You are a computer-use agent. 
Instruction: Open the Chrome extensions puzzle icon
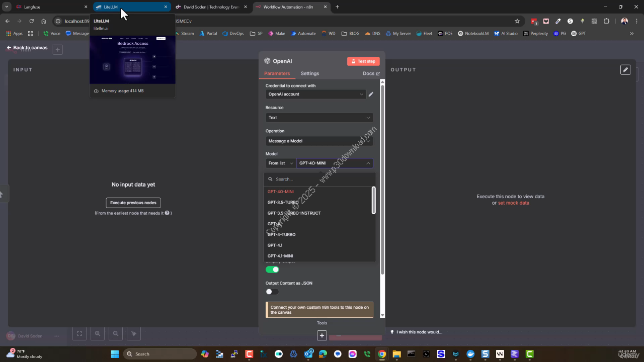(606, 21)
